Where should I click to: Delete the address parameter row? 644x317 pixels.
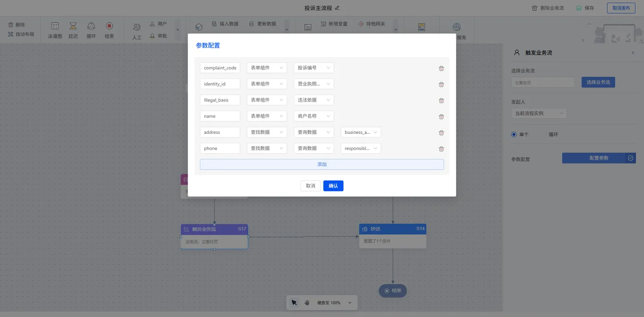[x=441, y=133]
